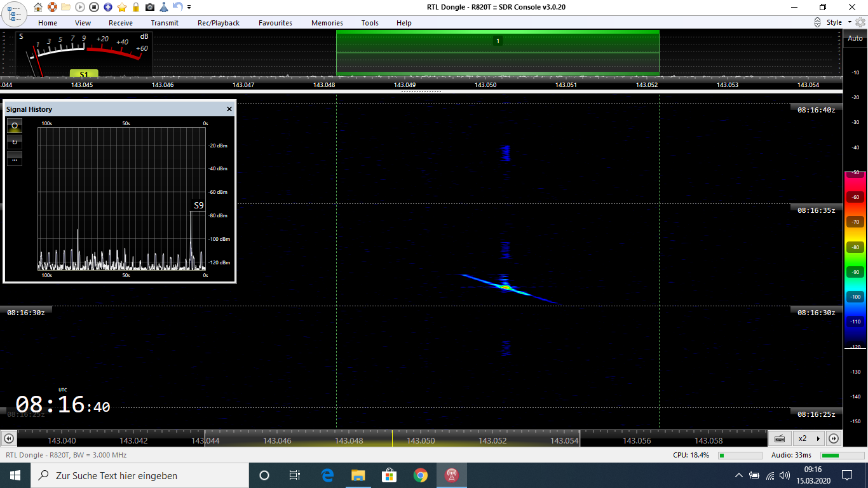
Task: Open the Style dropdown menu
Action: [x=839, y=22]
